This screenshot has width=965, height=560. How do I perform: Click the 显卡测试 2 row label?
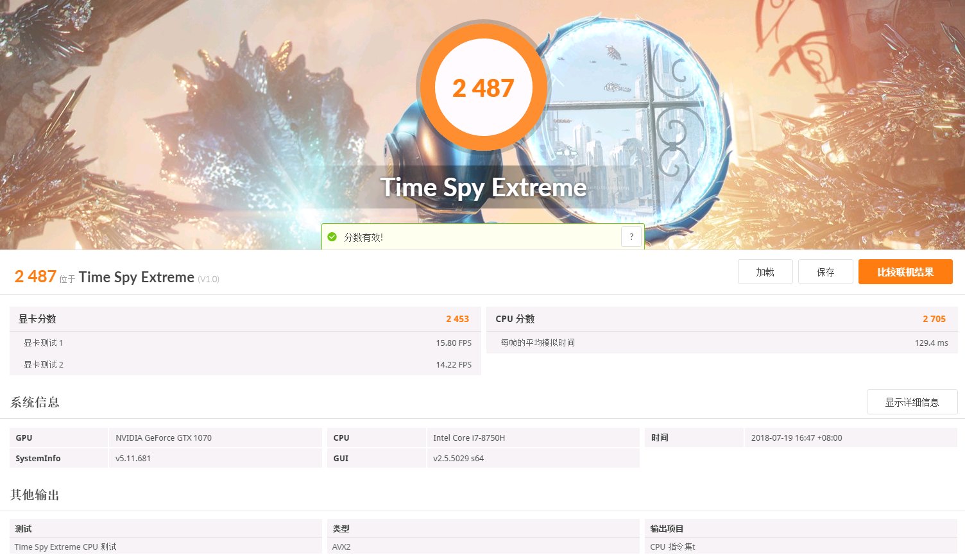44,364
